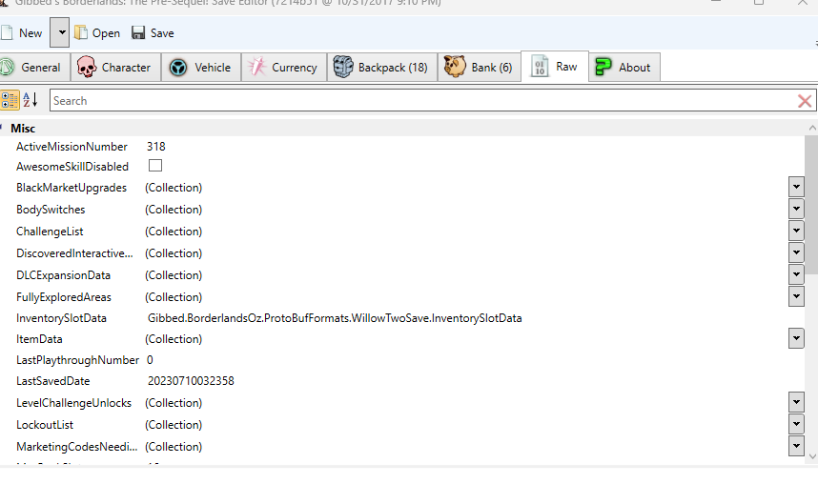Click the Currency crystal icon

click(256, 67)
